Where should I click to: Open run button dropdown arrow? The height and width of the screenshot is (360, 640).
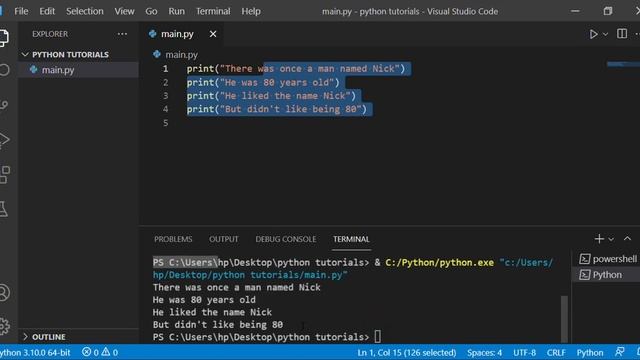606,34
